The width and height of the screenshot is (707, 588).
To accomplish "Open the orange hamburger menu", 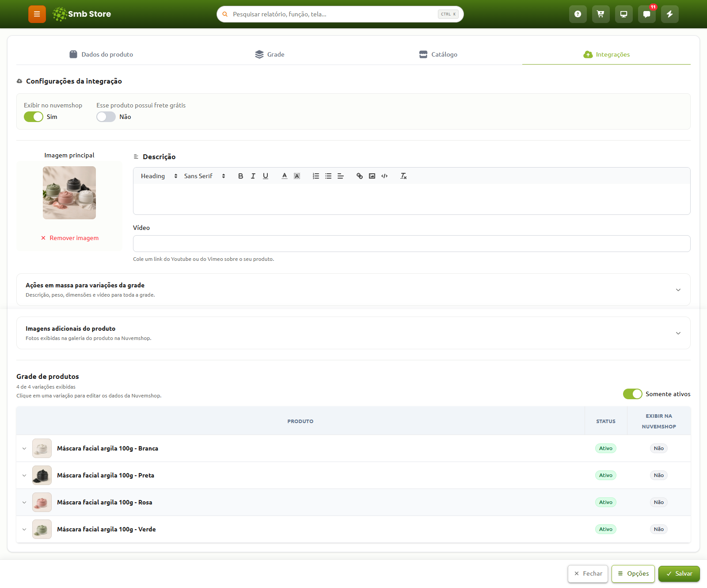I will coord(37,14).
